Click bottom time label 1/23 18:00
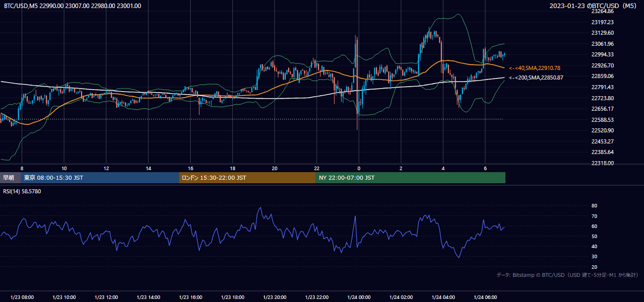 (233, 297)
